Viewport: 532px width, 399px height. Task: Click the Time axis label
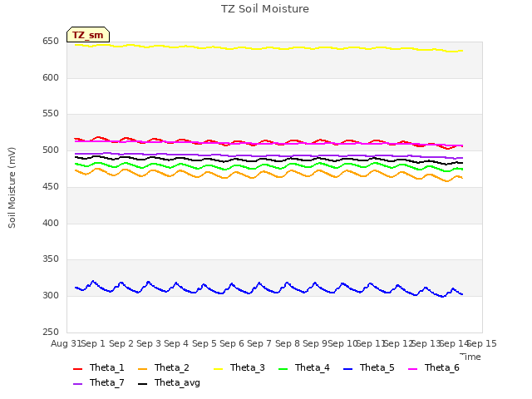(470, 357)
